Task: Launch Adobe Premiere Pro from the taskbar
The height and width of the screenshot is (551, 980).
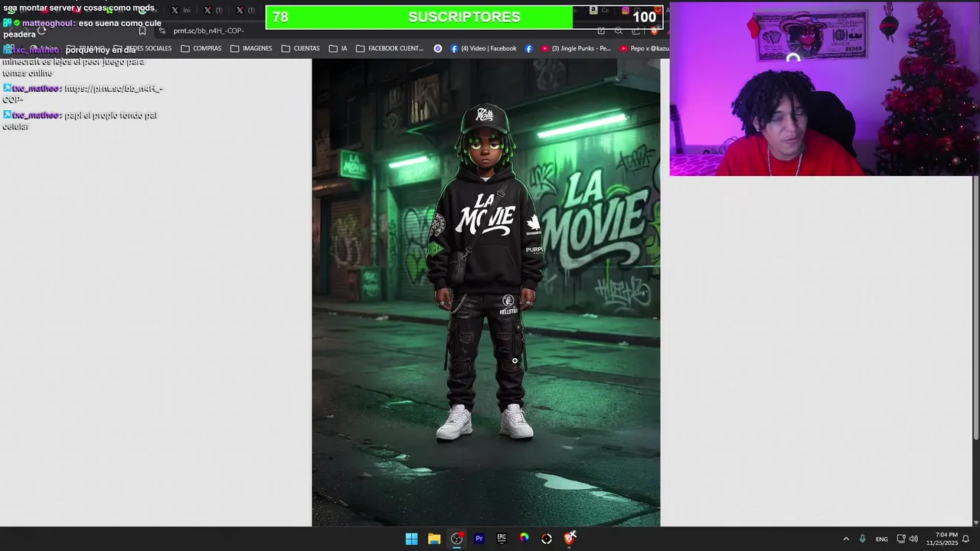Action: pos(479,539)
